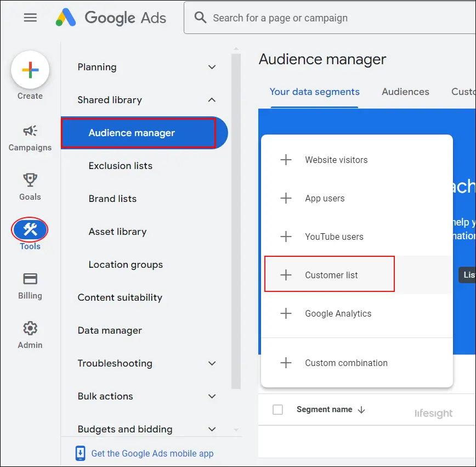
Task: Click the Shared library label
Action: pyautogui.click(x=110, y=100)
